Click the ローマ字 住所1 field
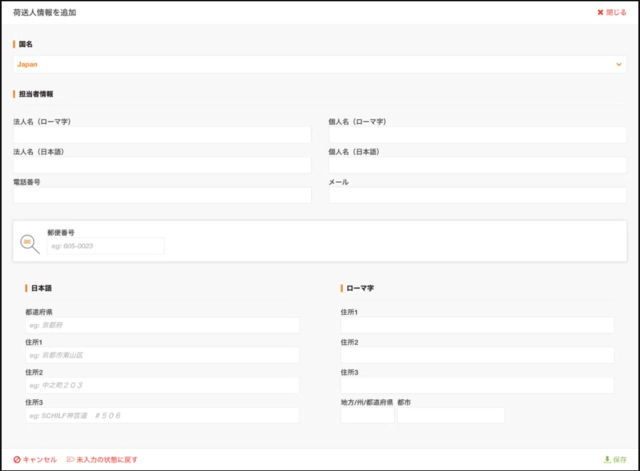 [477, 325]
